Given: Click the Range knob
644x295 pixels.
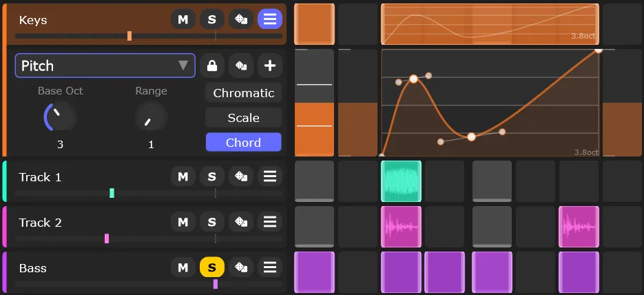Looking at the screenshot, I should tap(151, 116).
